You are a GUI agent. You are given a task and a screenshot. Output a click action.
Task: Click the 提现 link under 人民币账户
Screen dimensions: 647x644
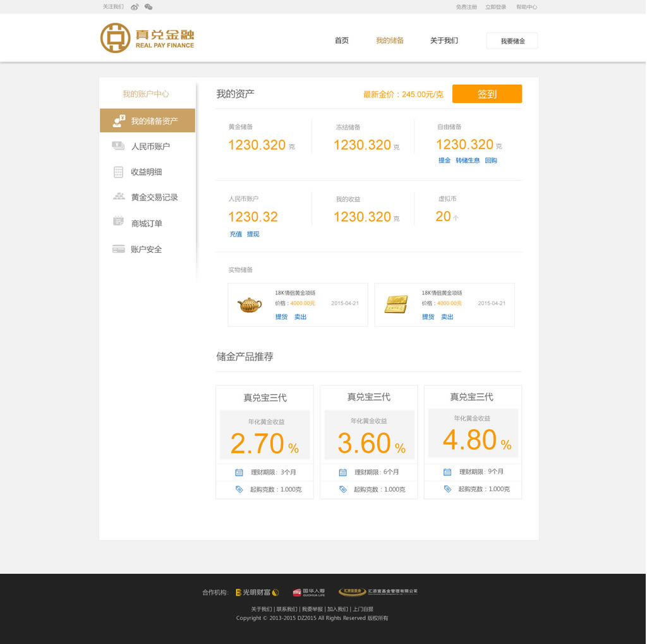pyautogui.click(x=253, y=234)
